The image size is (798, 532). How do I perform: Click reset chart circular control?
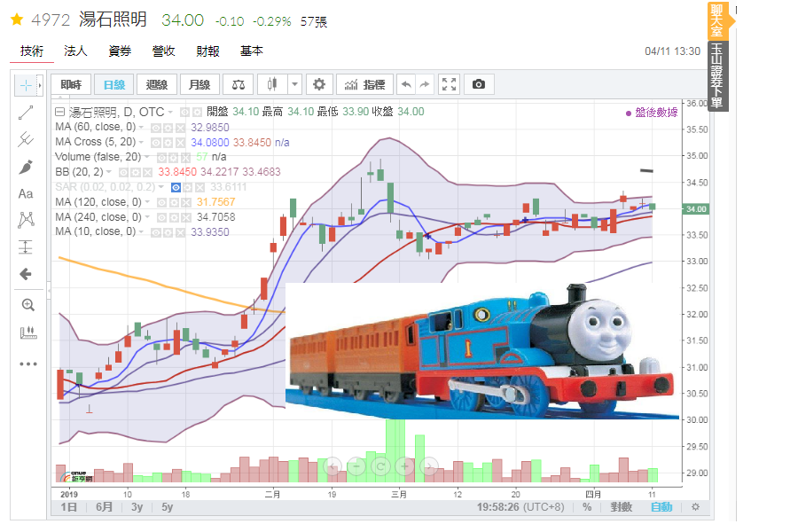[380, 466]
